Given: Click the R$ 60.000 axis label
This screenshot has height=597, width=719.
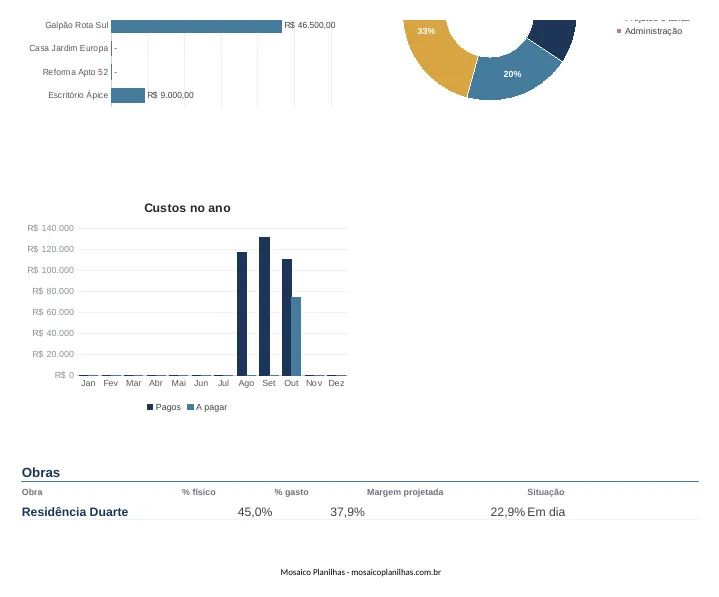Looking at the screenshot, I should click(53, 312).
